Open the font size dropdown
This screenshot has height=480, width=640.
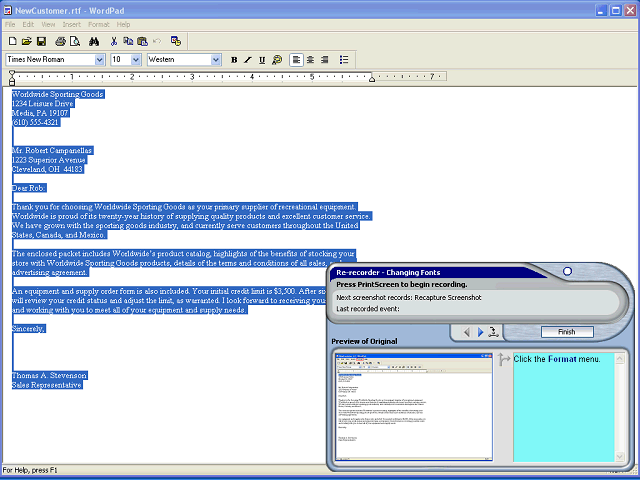tap(136, 60)
